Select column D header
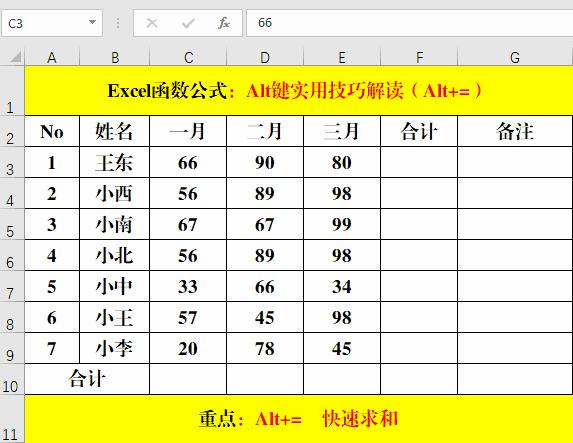 [x=265, y=57]
